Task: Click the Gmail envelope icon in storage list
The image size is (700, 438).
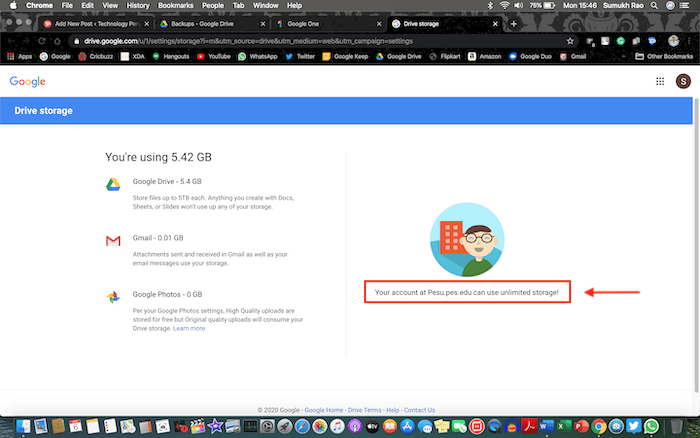Action: pos(113,241)
